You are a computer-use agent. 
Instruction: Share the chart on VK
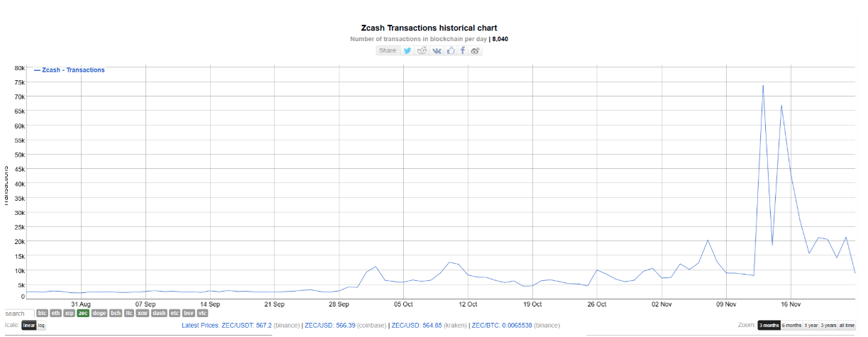tap(436, 50)
